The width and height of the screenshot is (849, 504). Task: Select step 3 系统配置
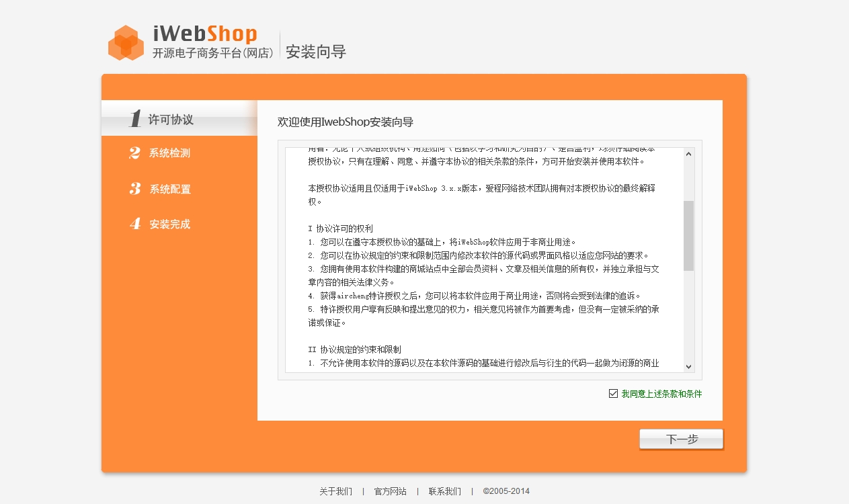click(160, 189)
